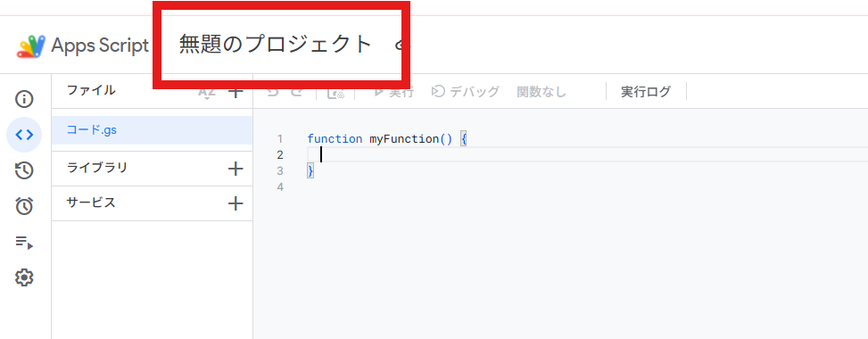Open the 実行ログ execution log
Image resolution: width=868 pixels, height=339 pixels.
pos(646,92)
